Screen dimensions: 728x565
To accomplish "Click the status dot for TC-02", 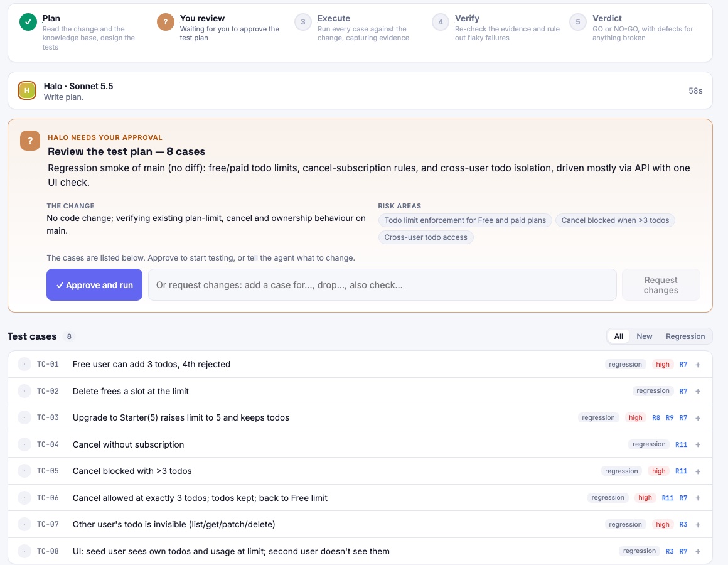I will (x=24, y=391).
